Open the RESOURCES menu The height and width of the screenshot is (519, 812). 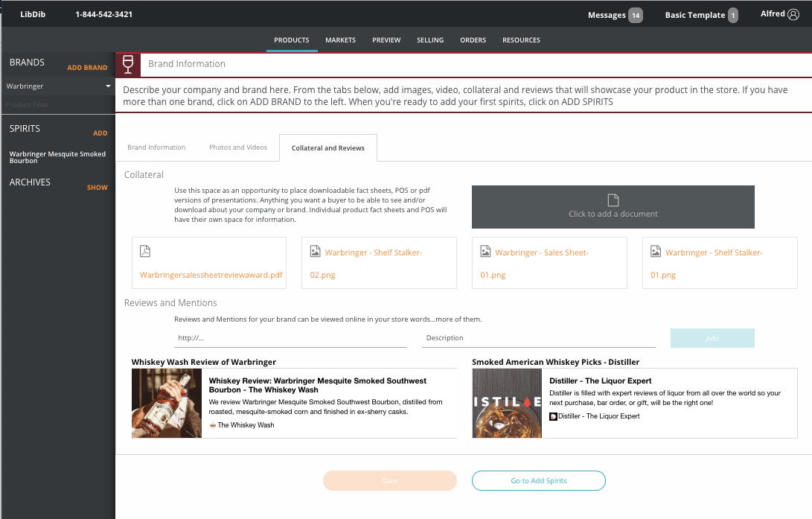point(521,40)
